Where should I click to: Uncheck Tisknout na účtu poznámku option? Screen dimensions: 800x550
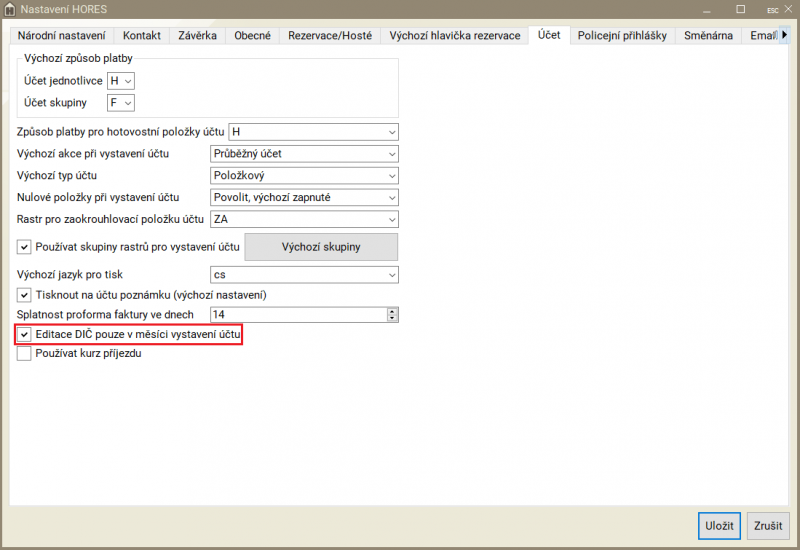[25, 295]
